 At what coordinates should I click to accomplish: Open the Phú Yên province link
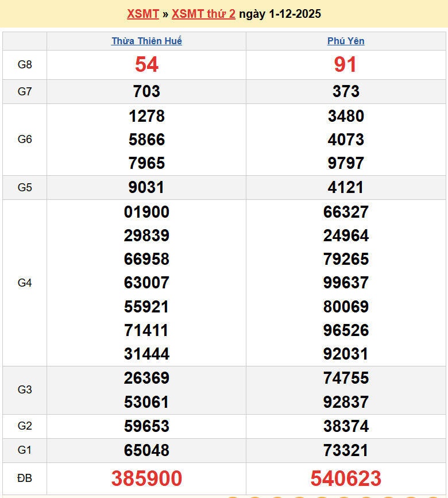click(346, 41)
